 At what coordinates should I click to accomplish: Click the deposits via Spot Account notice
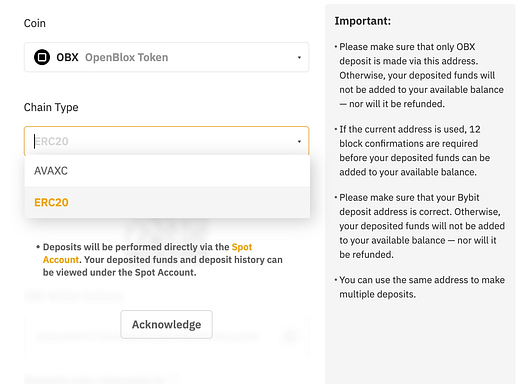coord(161,260)
